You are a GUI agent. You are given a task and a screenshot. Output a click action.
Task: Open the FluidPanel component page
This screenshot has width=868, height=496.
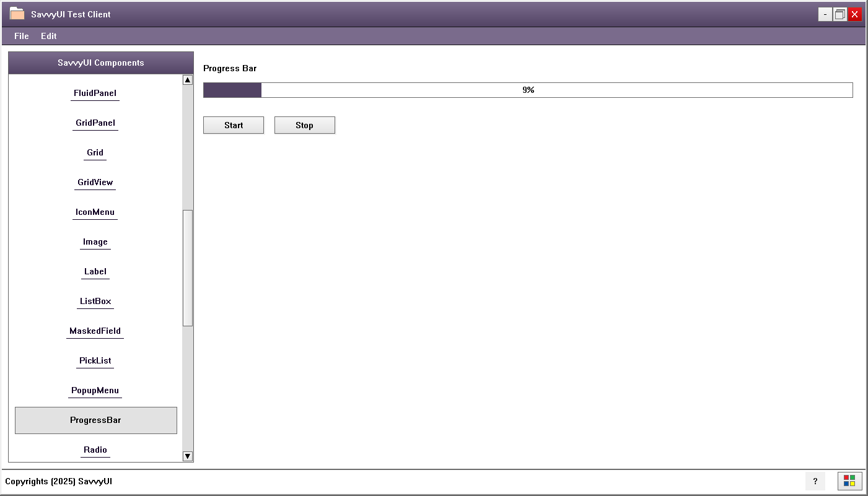pyautogui.click(x=95, y=93)
